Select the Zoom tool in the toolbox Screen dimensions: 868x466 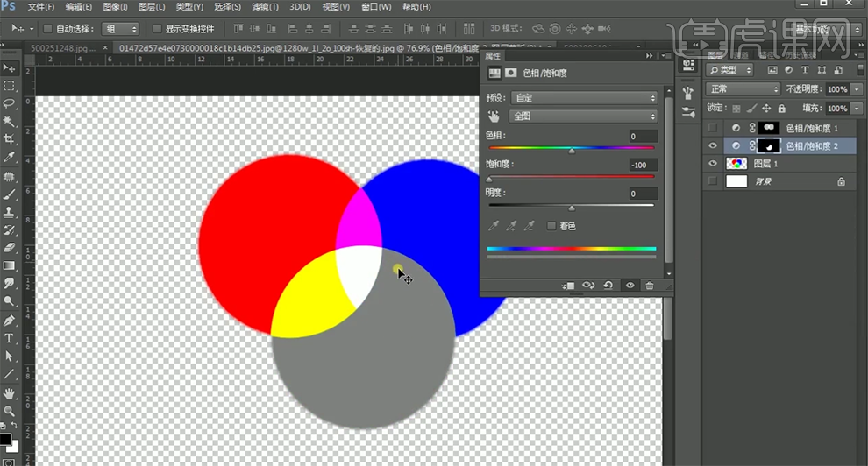click(10, 411)
